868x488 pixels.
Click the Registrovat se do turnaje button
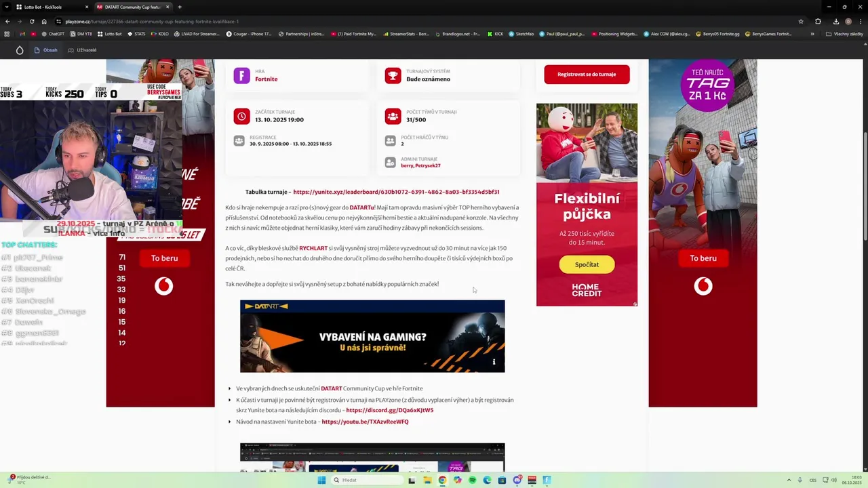[587, 75]
